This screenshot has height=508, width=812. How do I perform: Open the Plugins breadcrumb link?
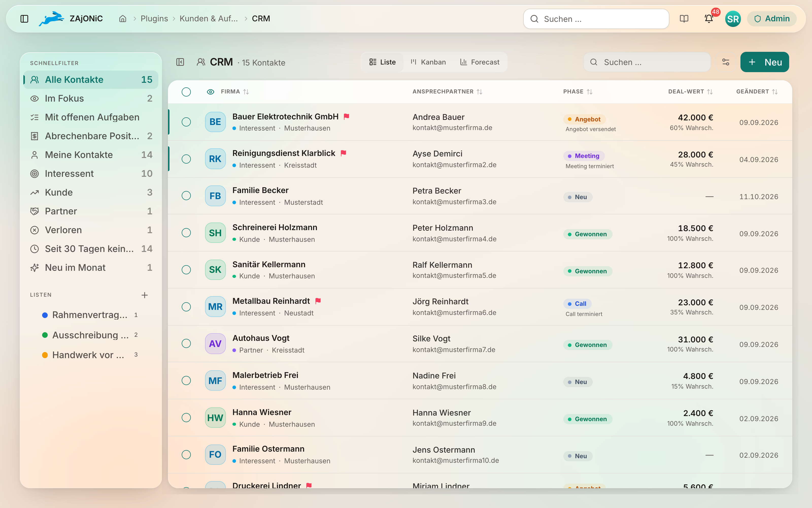(x=154, y=19)
